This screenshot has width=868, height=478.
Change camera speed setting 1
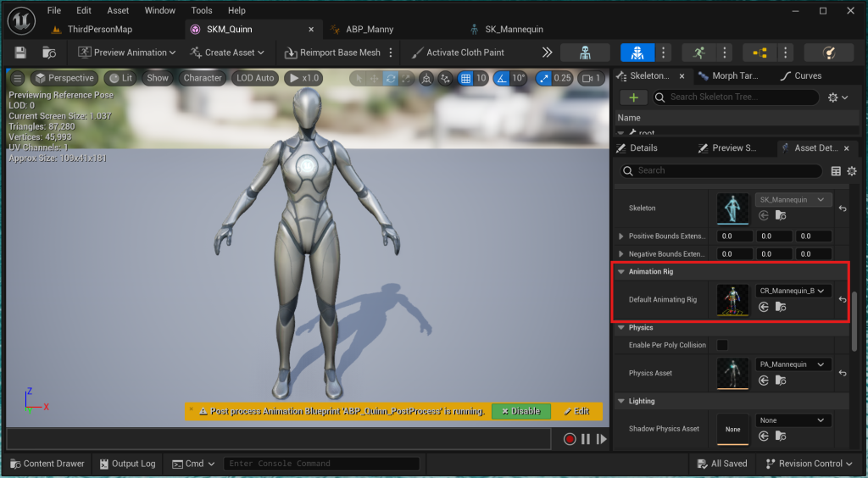click(x=591, y=79)
